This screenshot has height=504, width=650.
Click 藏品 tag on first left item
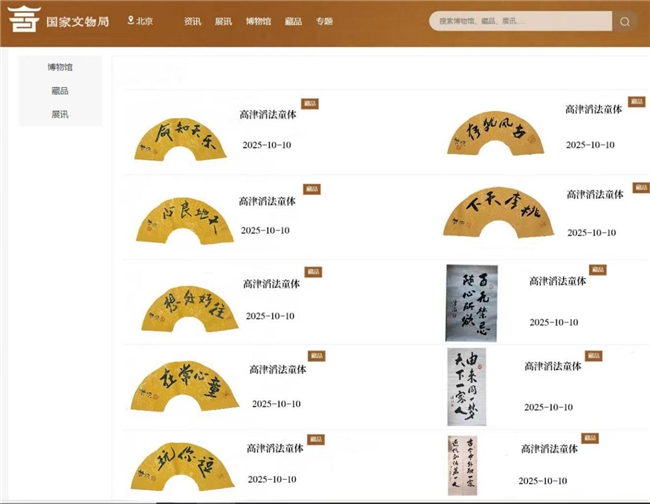tap(310, 103)
